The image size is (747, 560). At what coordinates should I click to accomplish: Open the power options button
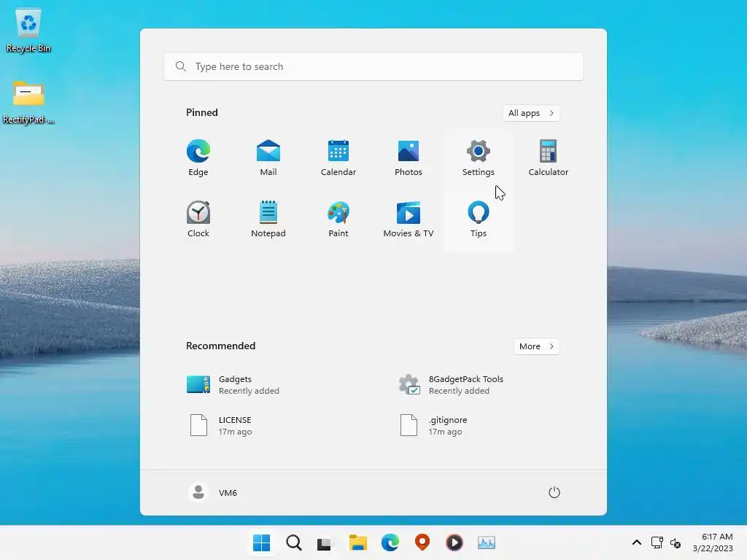[554, 492]
